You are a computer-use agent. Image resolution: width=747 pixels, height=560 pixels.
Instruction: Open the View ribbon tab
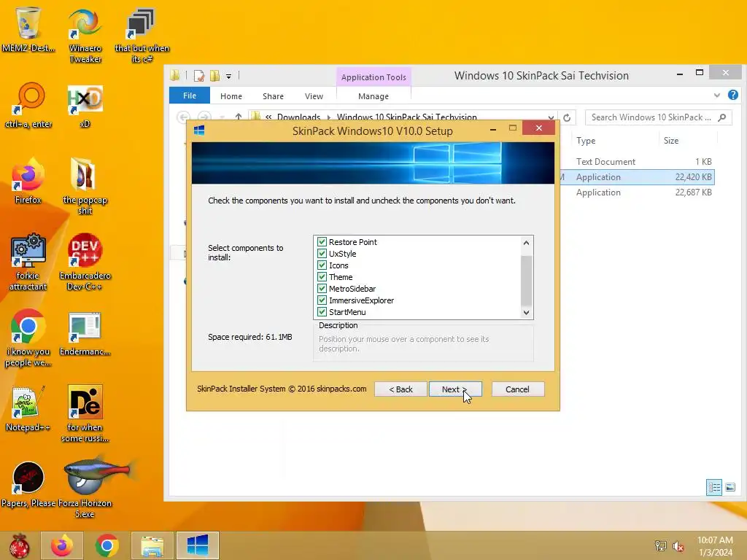tap(314, 96)
